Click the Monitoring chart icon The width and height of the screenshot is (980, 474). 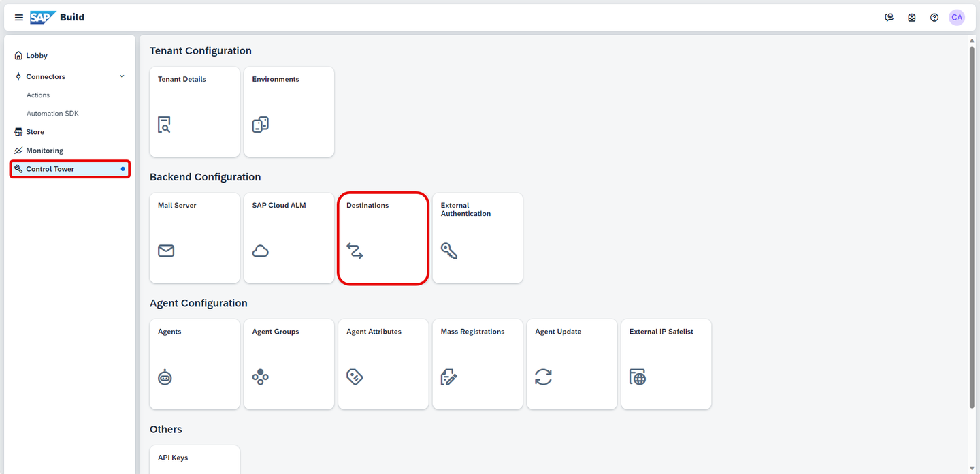(18, 151)
